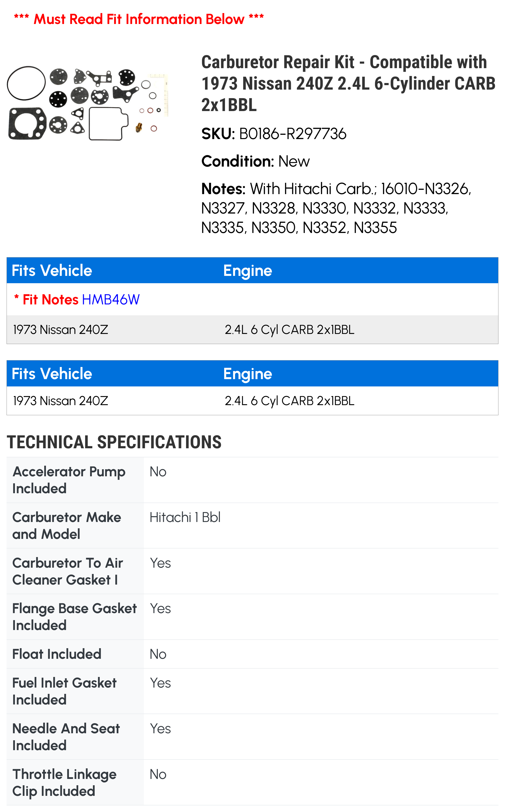Click the red Fit Notes label
Screen dimensions: 505x812
point(50,300)
